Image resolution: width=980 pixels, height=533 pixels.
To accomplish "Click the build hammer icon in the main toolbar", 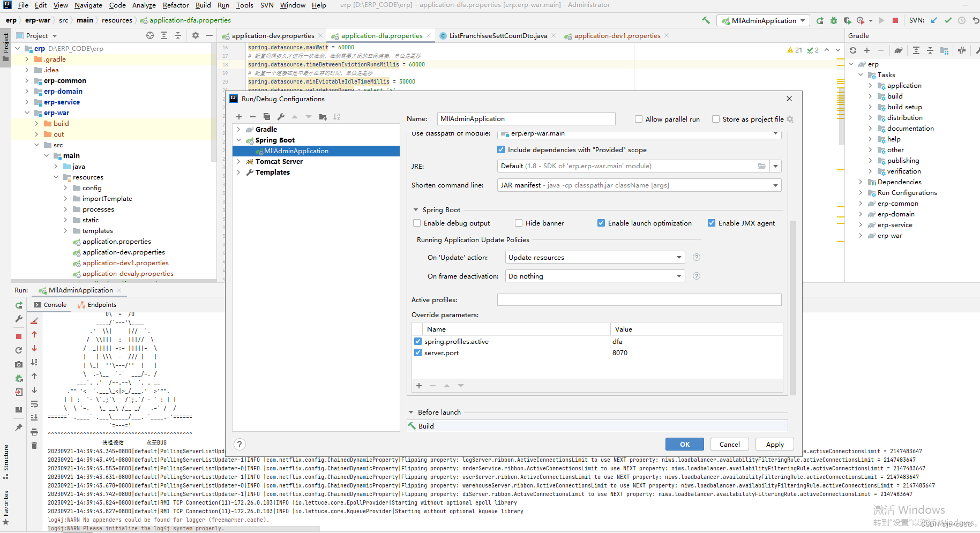I will (706, 20).
